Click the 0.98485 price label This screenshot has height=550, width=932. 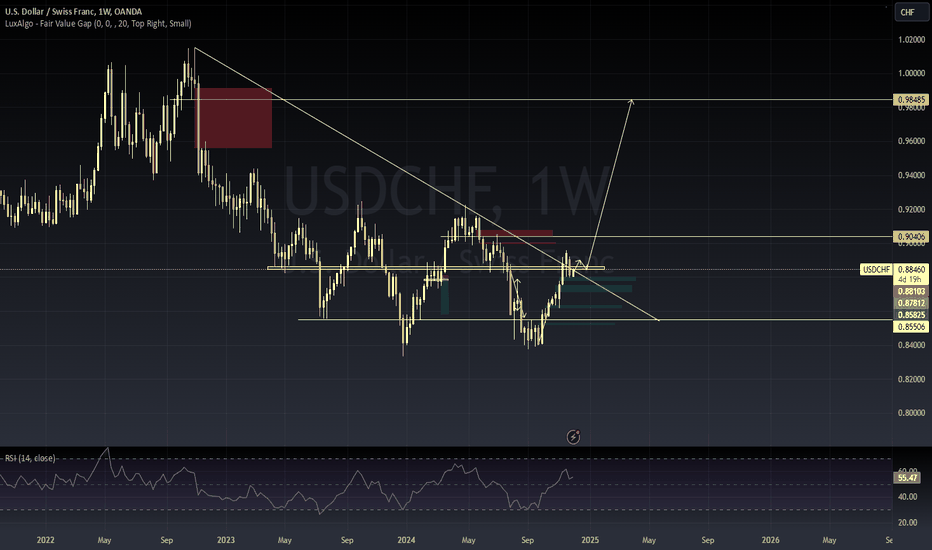click(911, 99)
